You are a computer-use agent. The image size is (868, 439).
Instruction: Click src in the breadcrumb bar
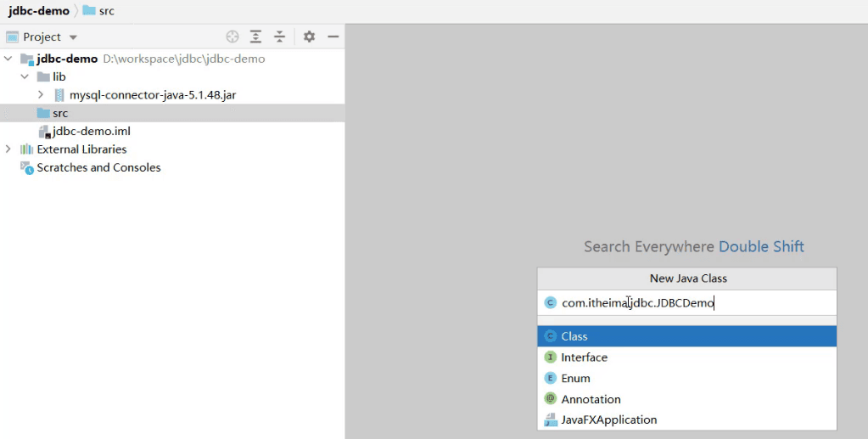point(106,11)
